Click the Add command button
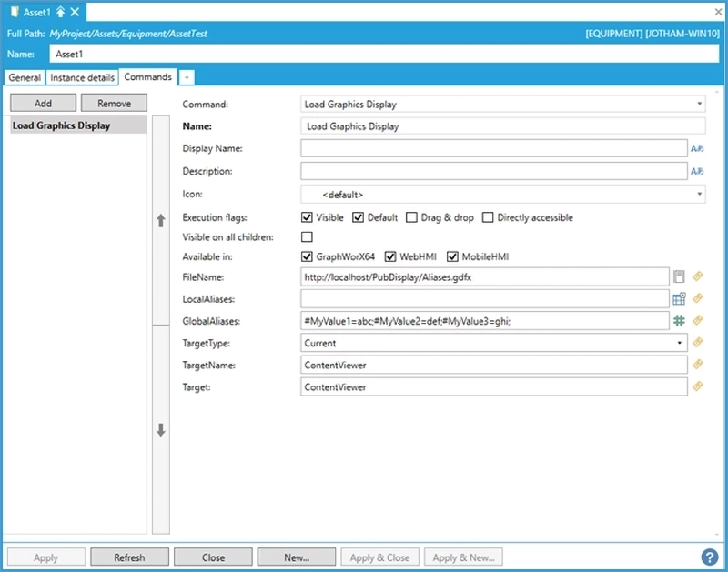Image resolution: width=728 pixels, height=572 pixels. click(43, 104)
